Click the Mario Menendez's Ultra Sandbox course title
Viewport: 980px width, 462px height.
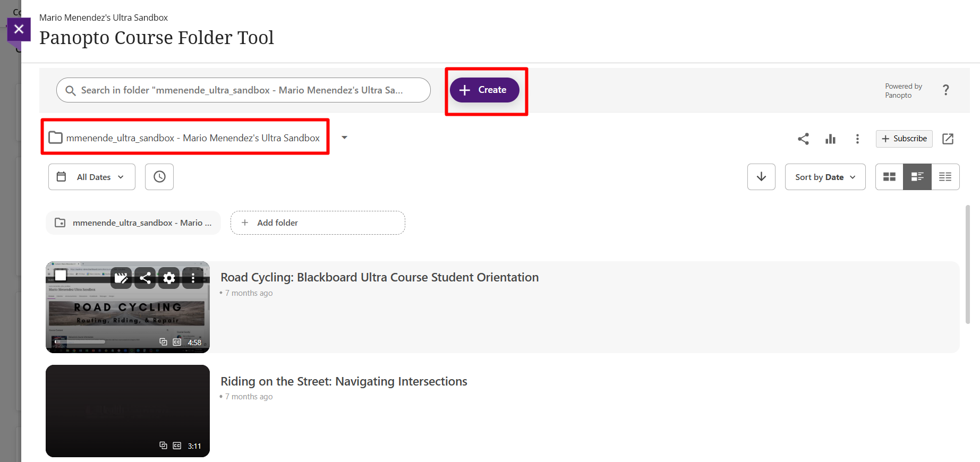coord(104,18)
